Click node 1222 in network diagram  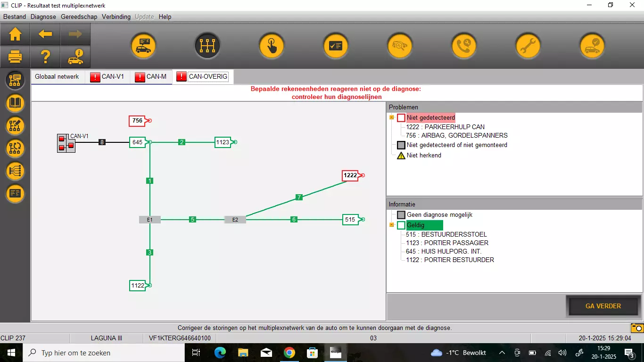click(350, 175)
